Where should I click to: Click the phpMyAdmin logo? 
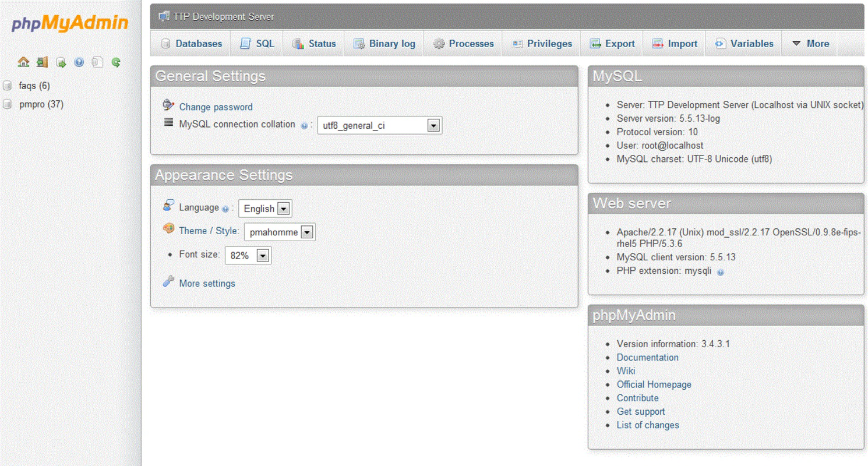pos(70,23)
